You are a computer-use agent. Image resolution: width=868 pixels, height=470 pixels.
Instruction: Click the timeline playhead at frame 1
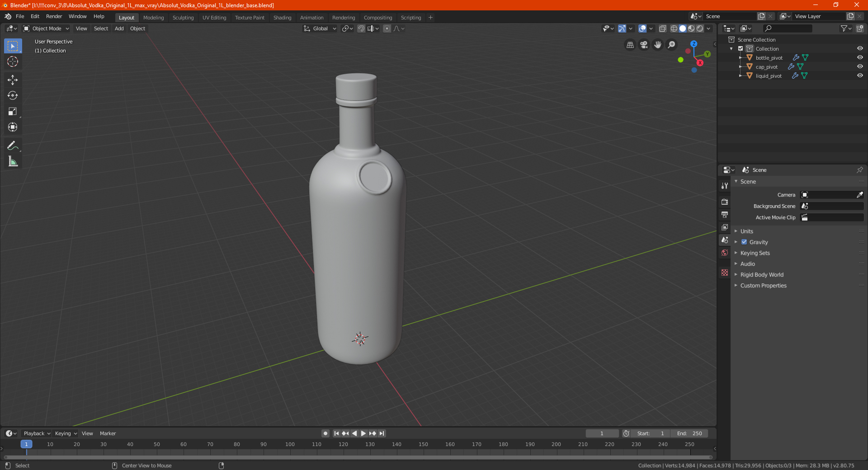point(26,444)
